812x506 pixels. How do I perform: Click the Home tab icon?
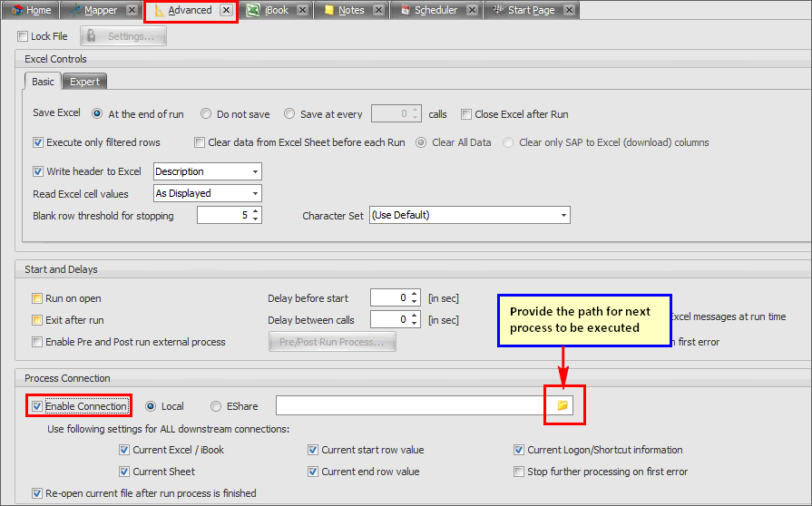(x=16, y=10)
